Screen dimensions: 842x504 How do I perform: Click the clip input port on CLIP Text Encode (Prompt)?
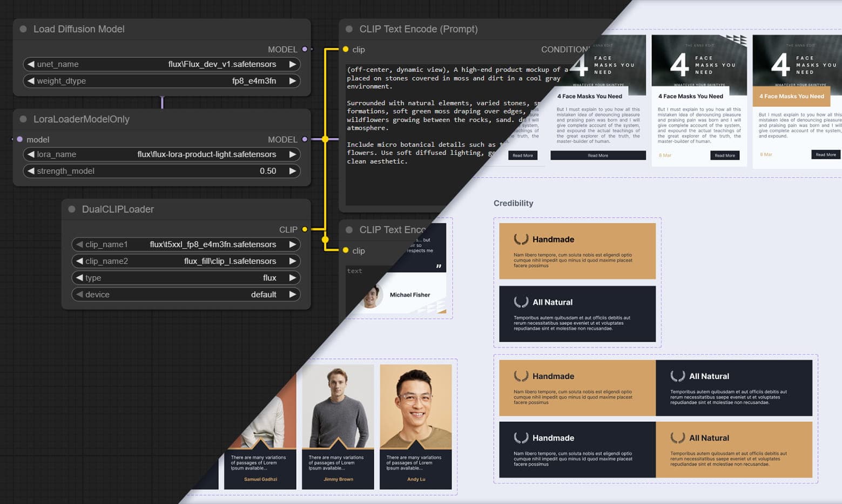(x=346, y=49)
